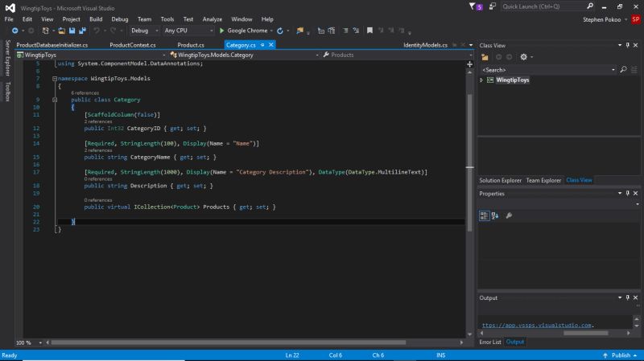This screenshot has height=361, width=644.
Task: Close the Category.cs tab
Action: tap(271, 45)
